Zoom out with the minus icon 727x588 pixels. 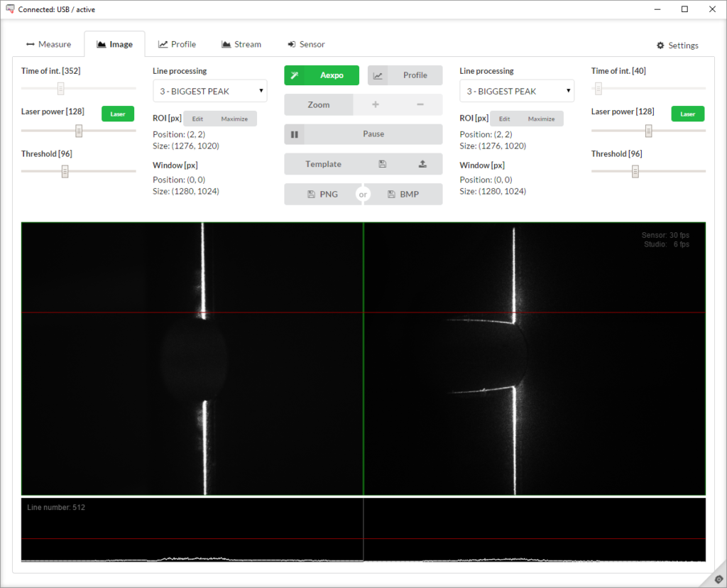point(420,105)
